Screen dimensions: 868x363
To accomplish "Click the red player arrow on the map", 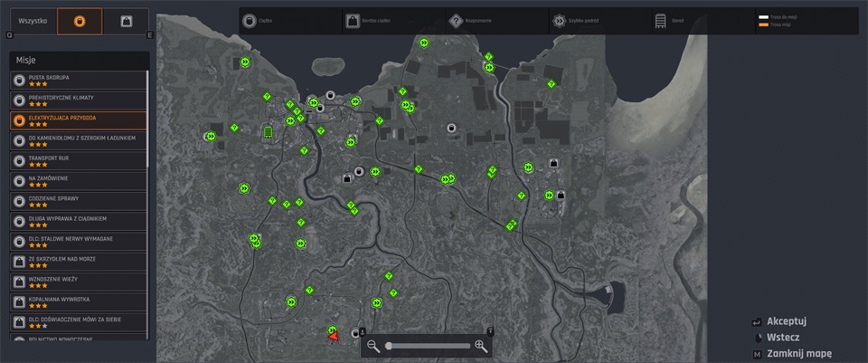I will 334,336.
